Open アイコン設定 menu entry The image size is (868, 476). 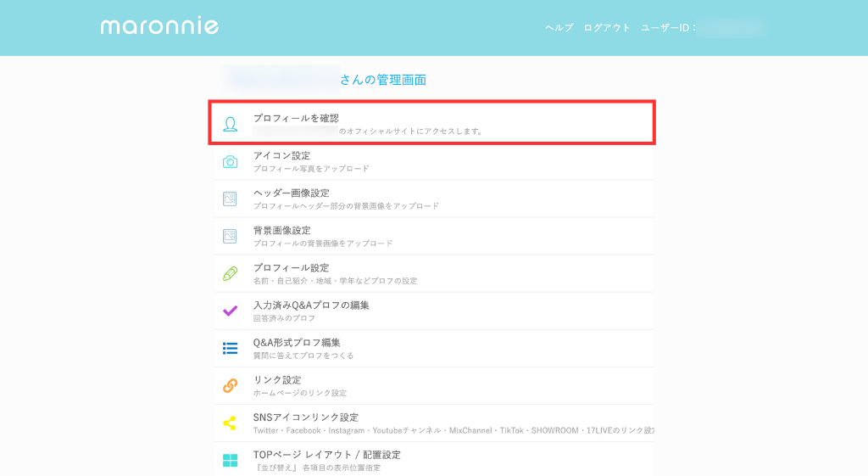pyautogui.click(x=434, y=161)
